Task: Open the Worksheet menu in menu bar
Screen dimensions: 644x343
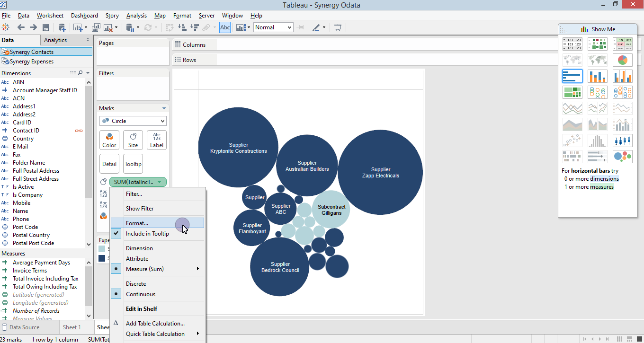Action: 50,16
